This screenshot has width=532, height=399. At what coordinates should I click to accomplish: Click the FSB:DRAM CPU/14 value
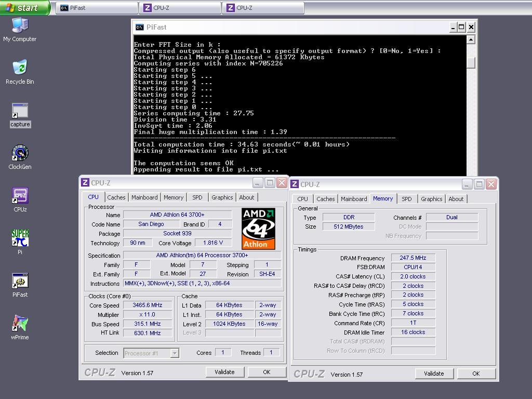coord(413,267)
